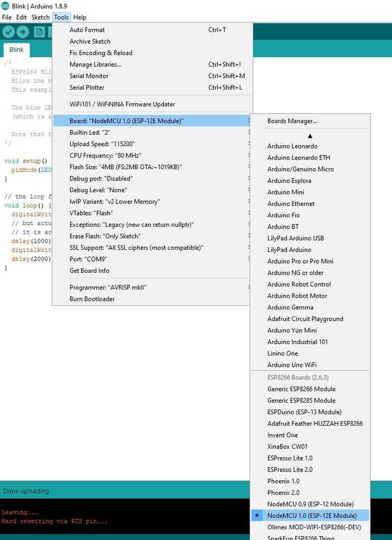Select Generic ESP8266 Module board
The image size is (392, 540).
point(310,389)
